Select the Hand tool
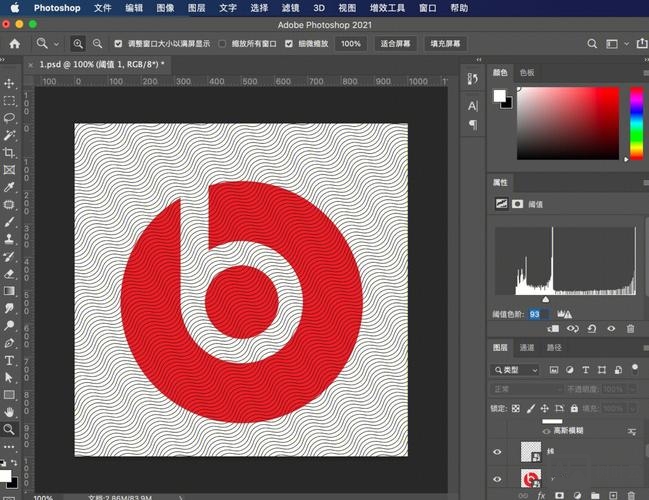649x500 pixels. click(10, 411)
